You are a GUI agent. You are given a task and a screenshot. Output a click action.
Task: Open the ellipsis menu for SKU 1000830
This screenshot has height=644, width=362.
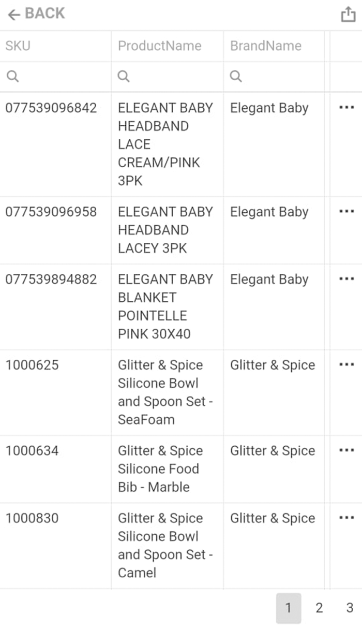345,517
